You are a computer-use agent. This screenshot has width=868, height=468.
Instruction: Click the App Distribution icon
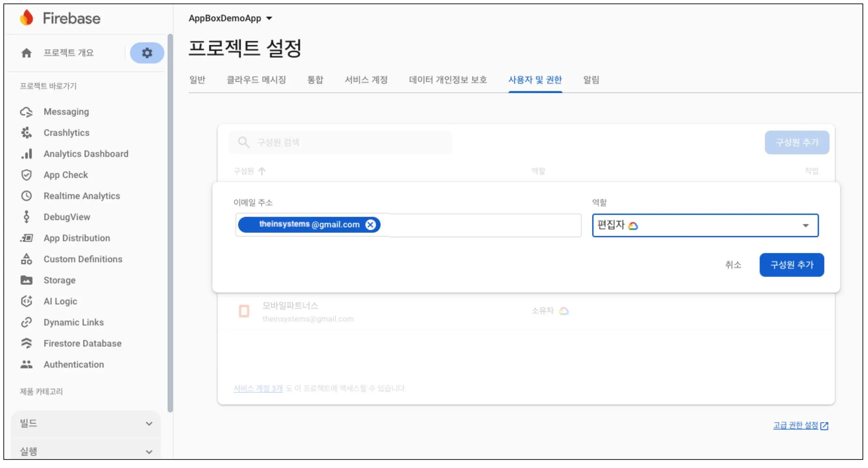point(26,238)
